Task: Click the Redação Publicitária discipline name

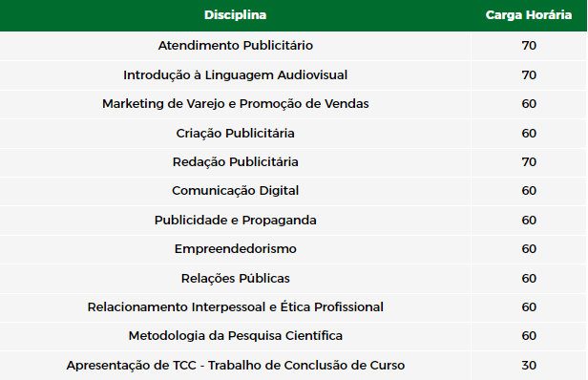Action: pos(236,162)
